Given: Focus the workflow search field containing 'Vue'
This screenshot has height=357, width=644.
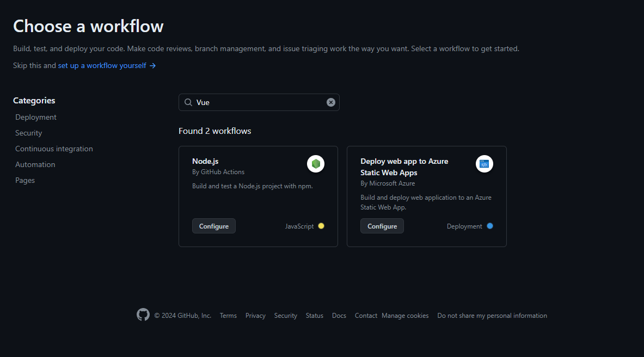Looking at the screenshot, I should (259, 102).
